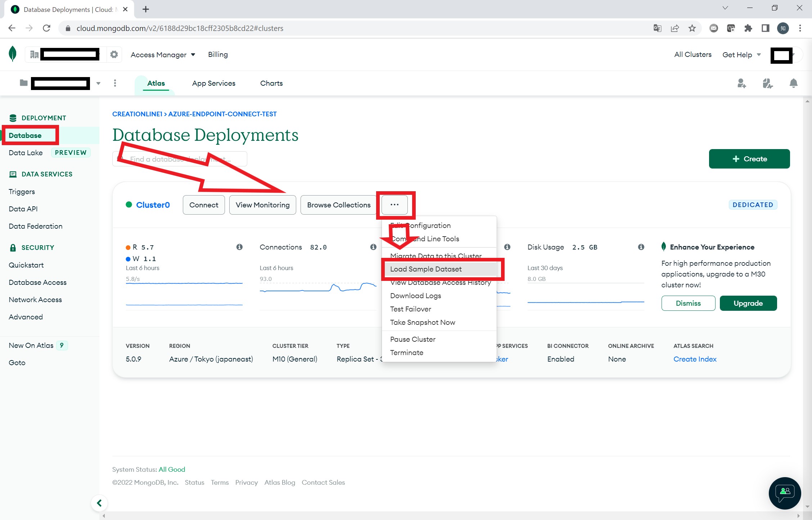
Task: Open the alerts bell icon
Action: 793,83
